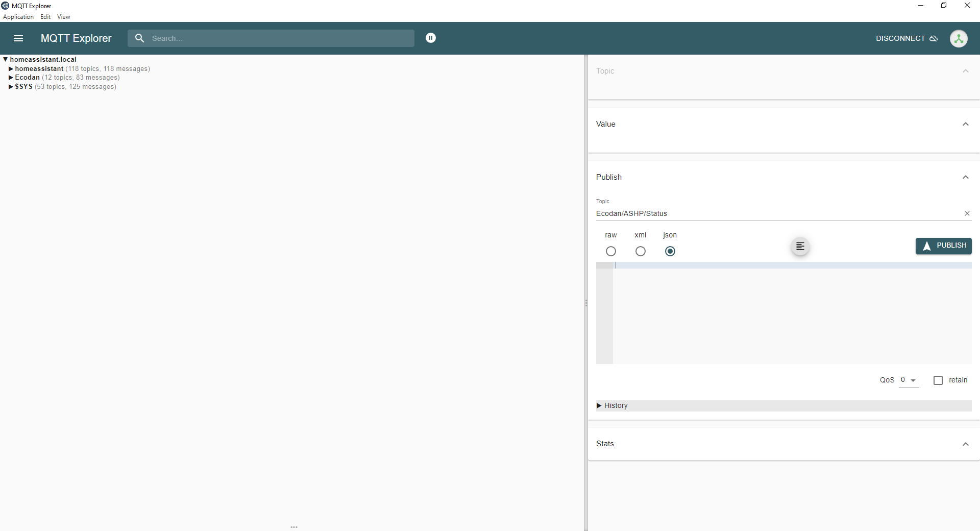Pause topic updates with the pause button
This screenshot has height=531, width=980.
431,38
